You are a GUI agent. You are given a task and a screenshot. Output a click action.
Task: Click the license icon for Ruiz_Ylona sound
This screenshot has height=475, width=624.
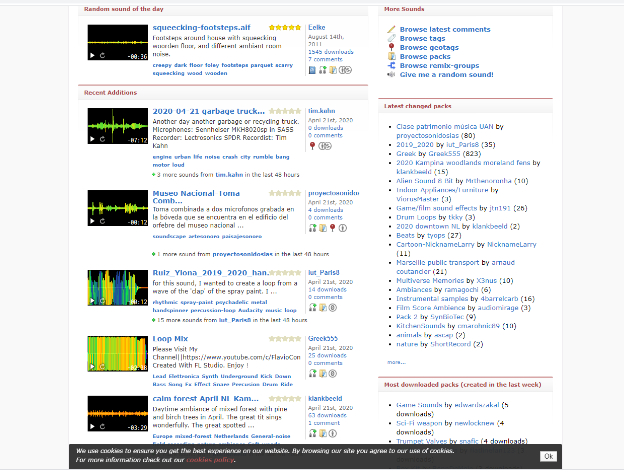pyautogui.click(x=333, y=308)
